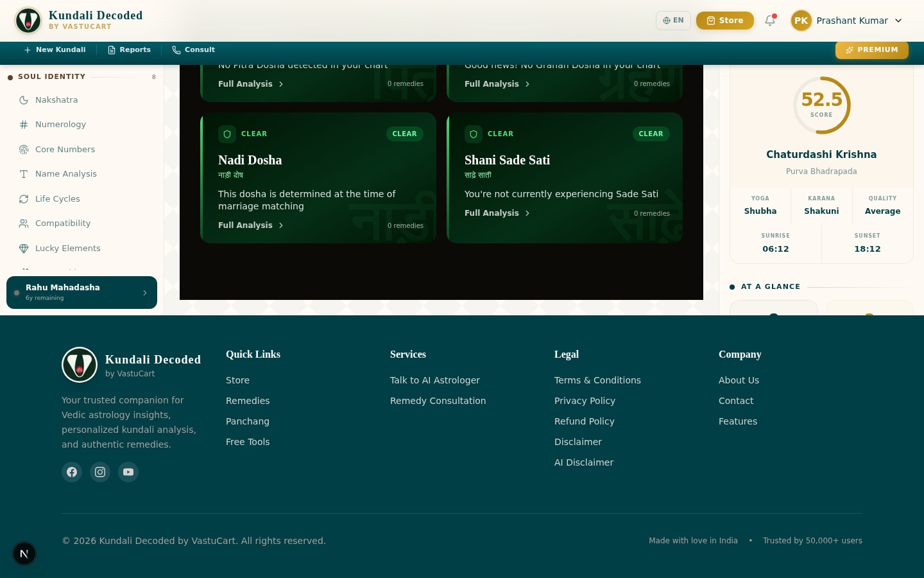Click shield icon on Nadi Dosha card
The height and width of the screenshot is (578, 924).
[x=227, y=134]
